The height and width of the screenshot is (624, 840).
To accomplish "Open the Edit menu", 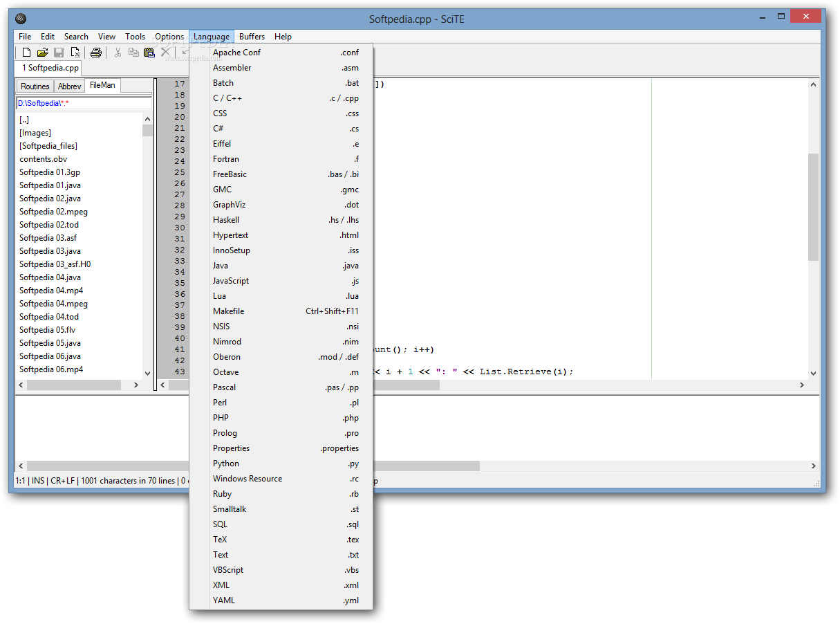I will tap(48, 37).
